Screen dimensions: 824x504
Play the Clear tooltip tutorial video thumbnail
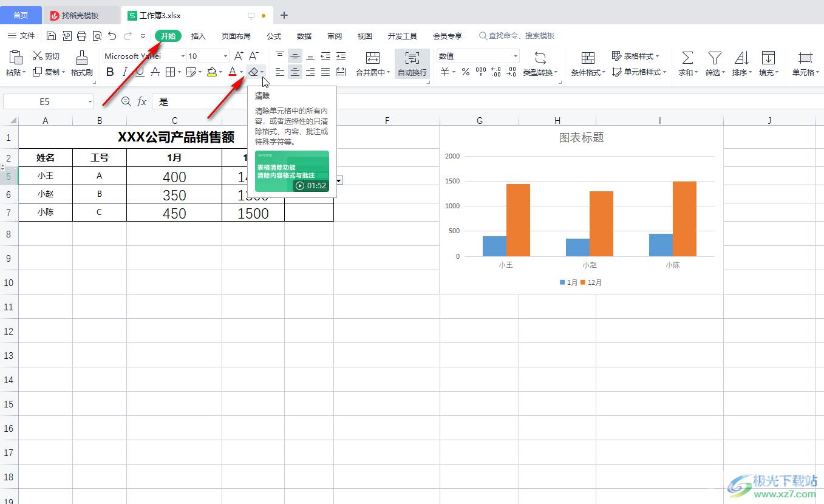(292, 171)
